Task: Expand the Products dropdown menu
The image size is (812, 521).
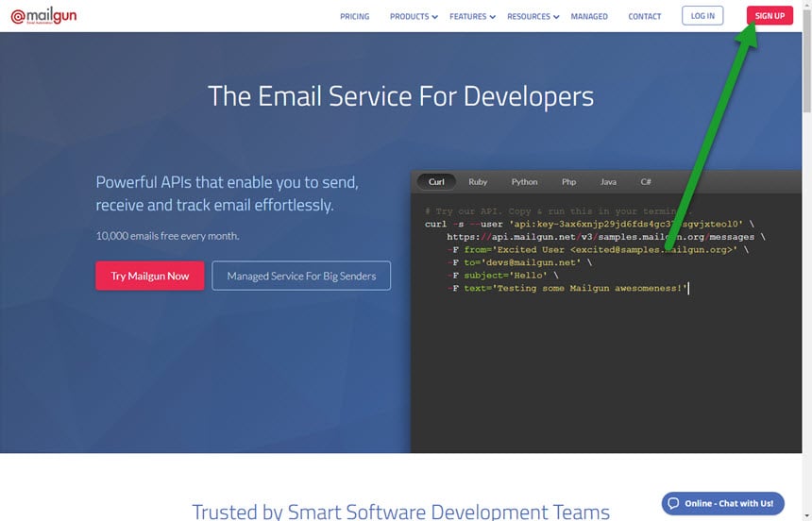Action: 414,17
